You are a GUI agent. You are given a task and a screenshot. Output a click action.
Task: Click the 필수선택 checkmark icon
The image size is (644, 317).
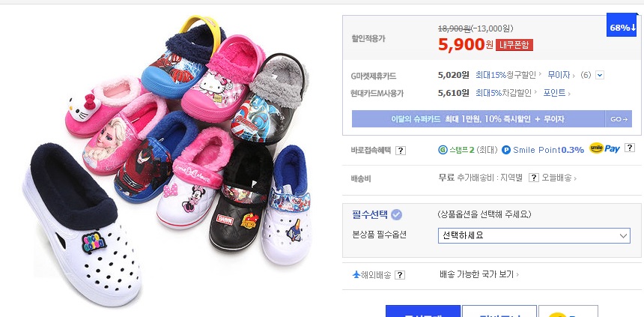[397, 214]
